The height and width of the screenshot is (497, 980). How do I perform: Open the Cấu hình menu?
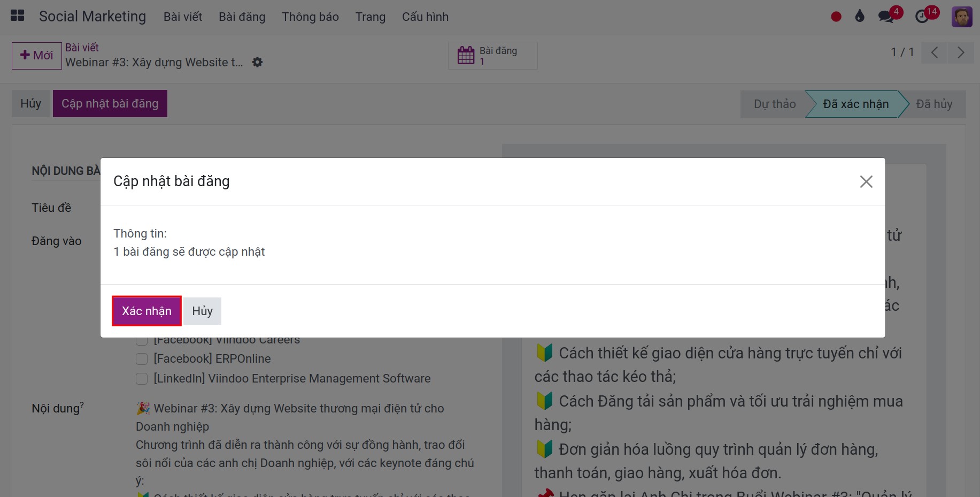click(425, 17)
